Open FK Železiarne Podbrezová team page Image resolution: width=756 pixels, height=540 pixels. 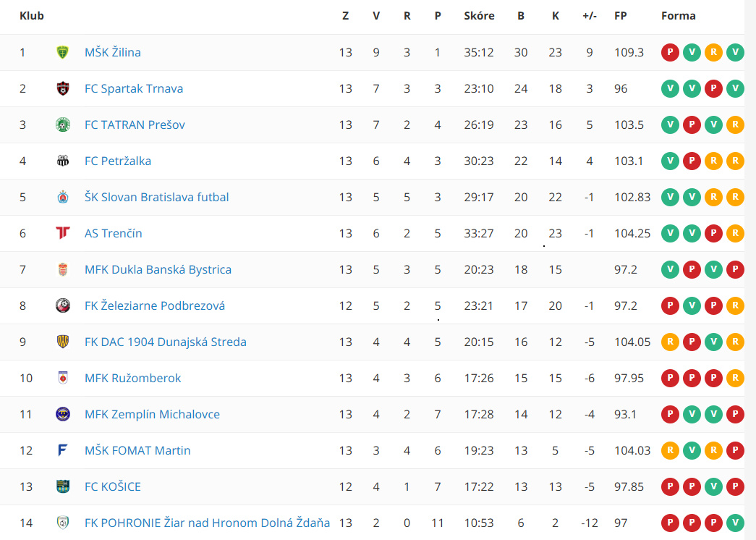pyautogui.click(x=155, y=305)
